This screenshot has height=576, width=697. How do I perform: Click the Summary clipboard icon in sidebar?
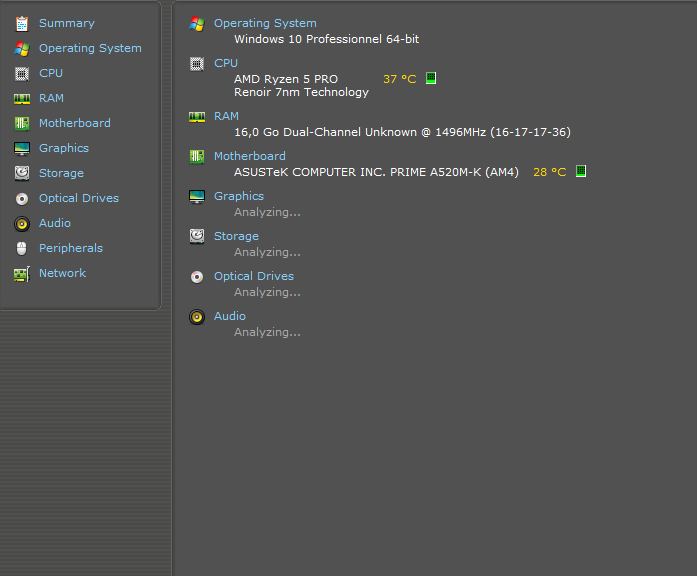point(21,23)
